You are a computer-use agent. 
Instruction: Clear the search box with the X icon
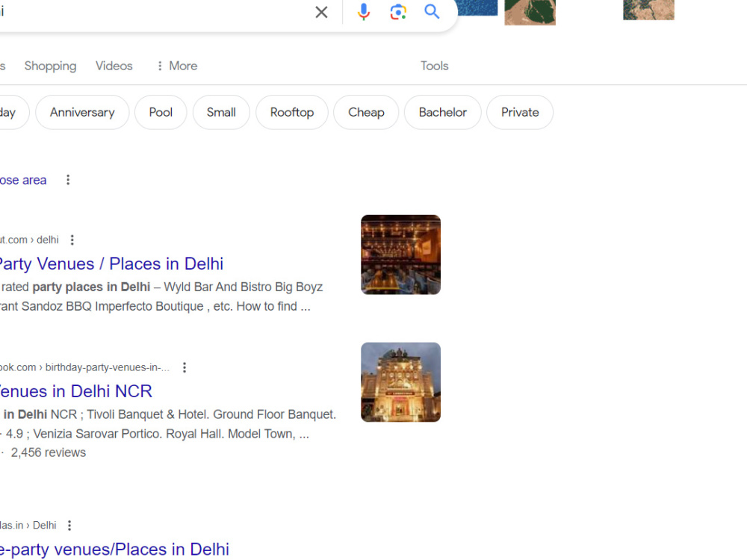(321, 12)
